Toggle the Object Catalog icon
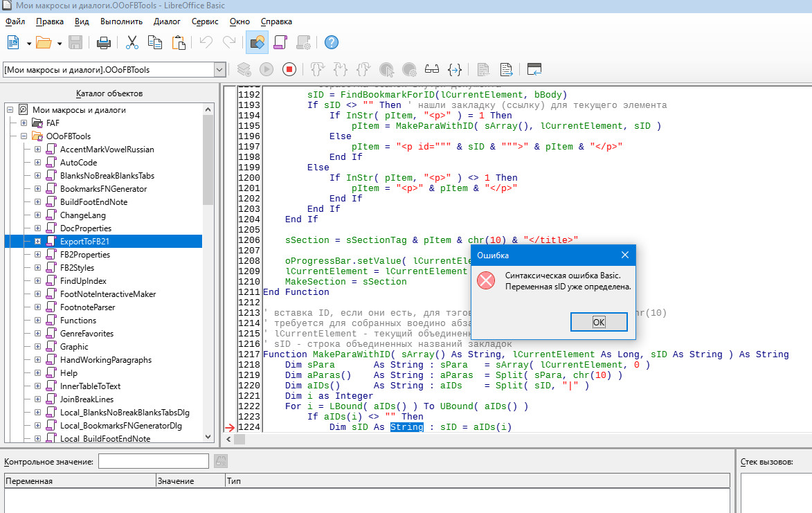 (x=257, y=42)
